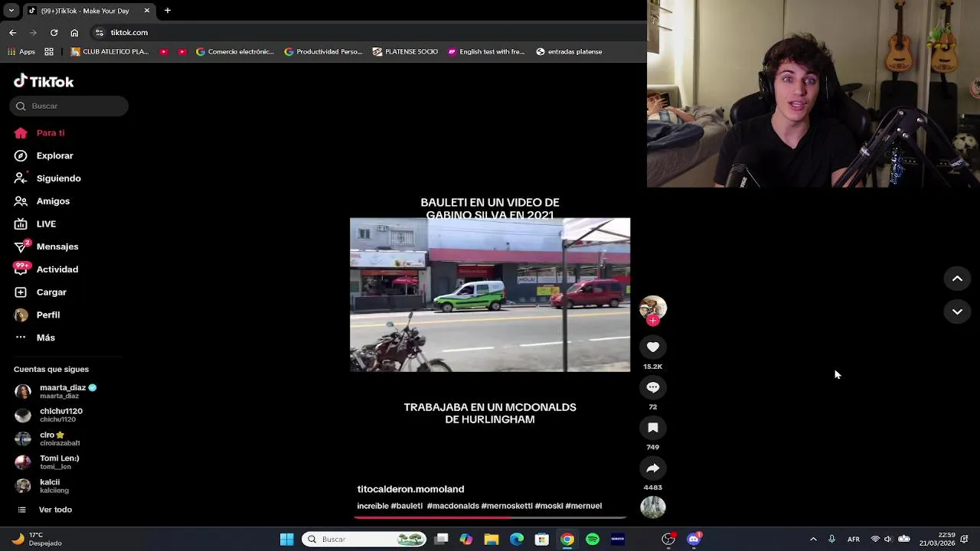Open English test with fre... bookmark

(x=485, y=52)
